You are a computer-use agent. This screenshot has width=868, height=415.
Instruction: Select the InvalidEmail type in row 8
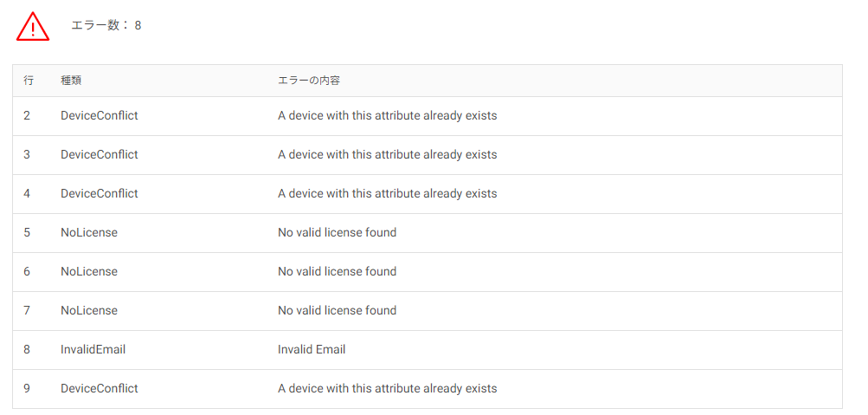(93, 350)
